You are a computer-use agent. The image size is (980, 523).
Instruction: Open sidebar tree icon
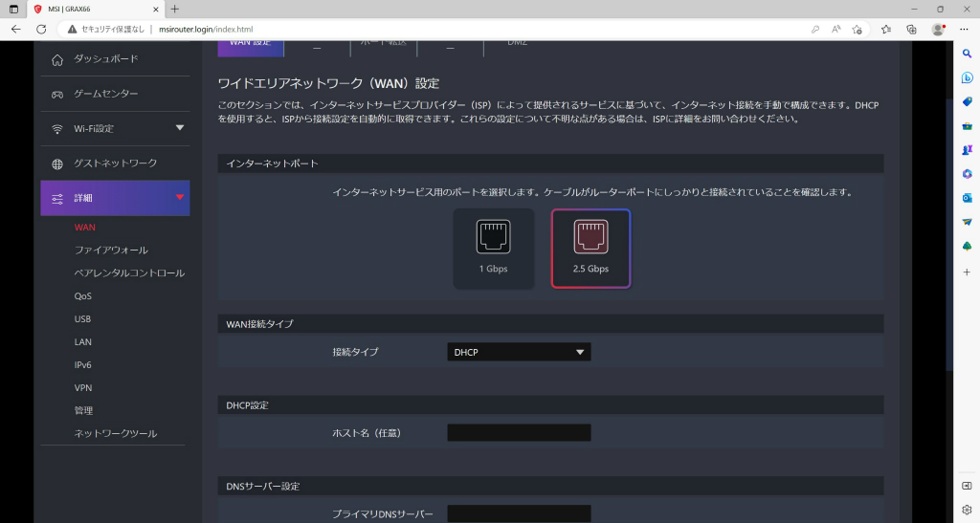click(x=967, y=246)
